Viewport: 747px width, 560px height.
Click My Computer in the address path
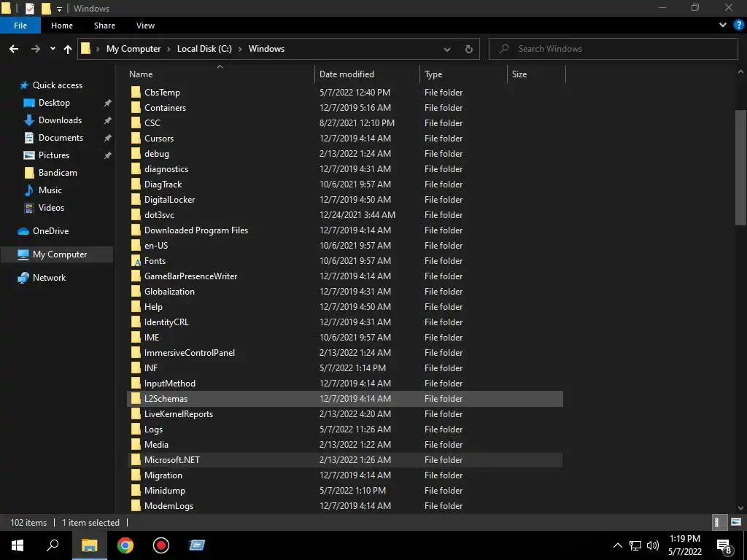point(133,49)
